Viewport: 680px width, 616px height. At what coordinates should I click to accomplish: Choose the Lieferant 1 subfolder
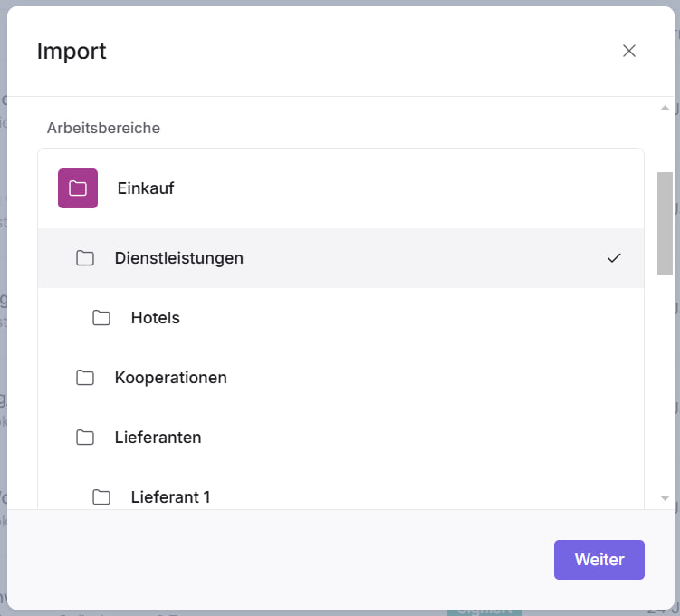pyautogui.click(x=171, y=496)
